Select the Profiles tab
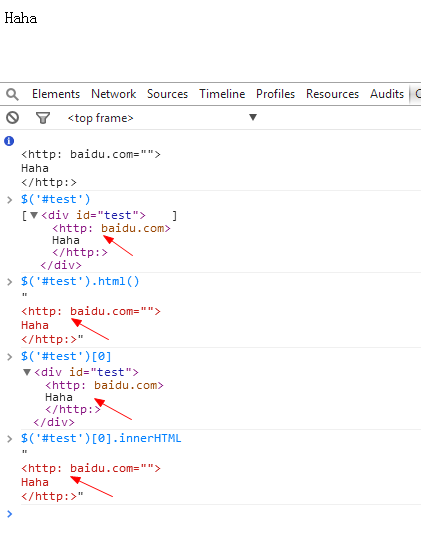Viewport: 421px width, 538px height. pos(276,94)
